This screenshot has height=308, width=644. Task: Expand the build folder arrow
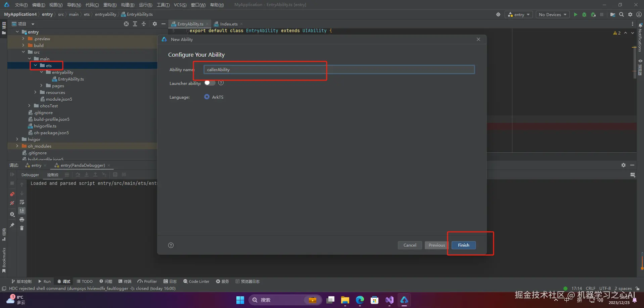coord(23,45)
